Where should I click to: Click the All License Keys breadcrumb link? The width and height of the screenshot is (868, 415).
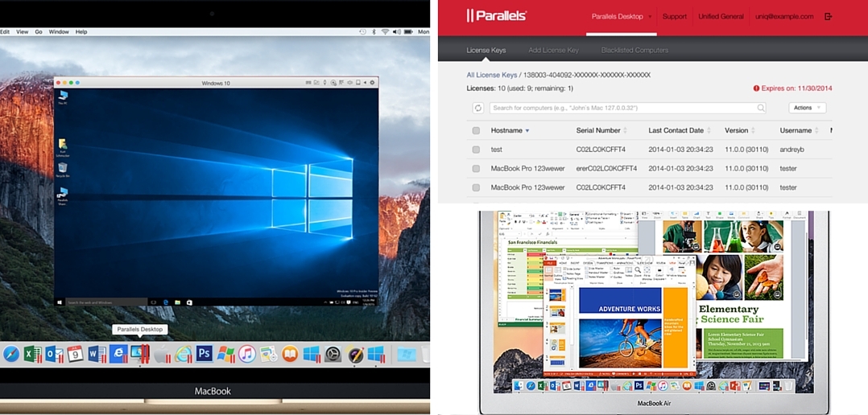click(491, 75)
